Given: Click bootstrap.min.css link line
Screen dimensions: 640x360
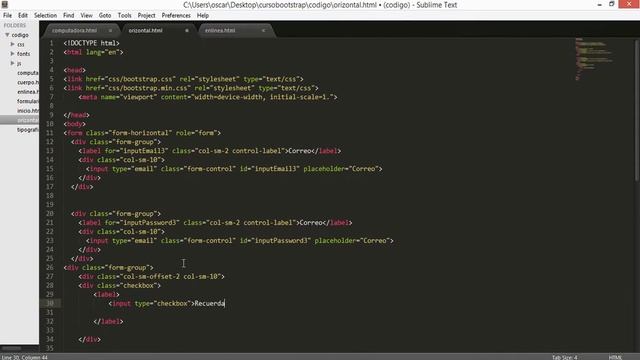Looking at the screenshot, I should point(191,88).
